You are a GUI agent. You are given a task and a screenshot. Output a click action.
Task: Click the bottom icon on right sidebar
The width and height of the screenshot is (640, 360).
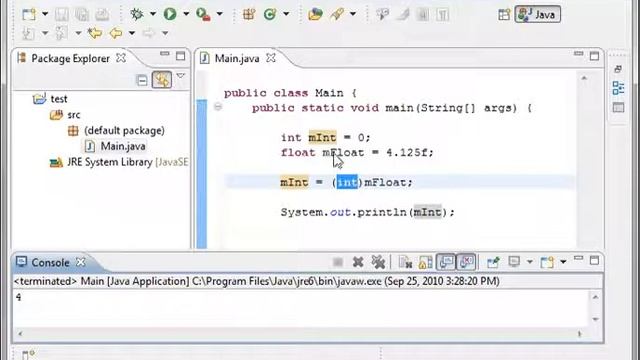point(618,107)
